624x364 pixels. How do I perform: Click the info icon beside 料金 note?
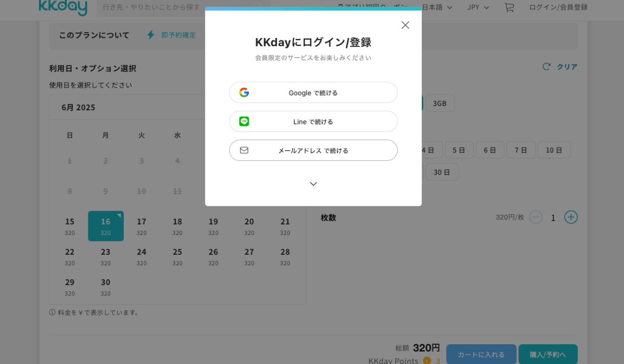coord(52,313)
